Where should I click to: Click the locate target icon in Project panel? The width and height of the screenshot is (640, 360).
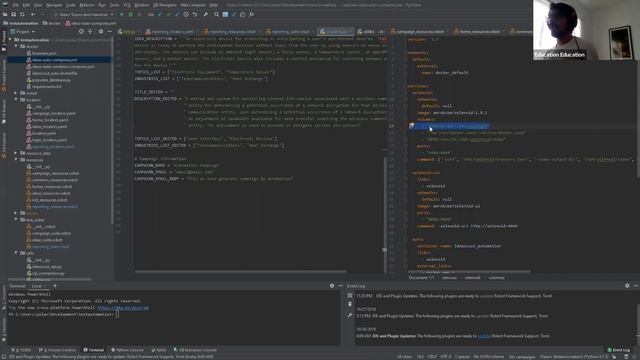click(x=81, y=31)
